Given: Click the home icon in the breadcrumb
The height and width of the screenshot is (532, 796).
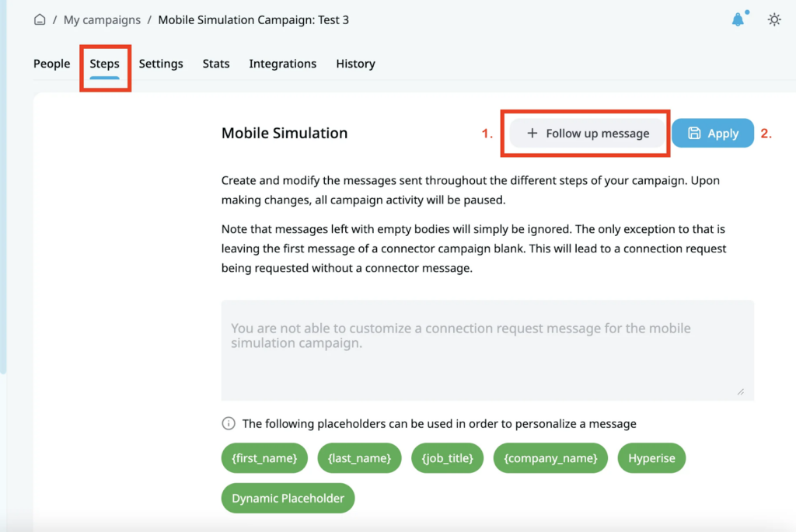Looking at the screenshot, I should coord(39,19).
